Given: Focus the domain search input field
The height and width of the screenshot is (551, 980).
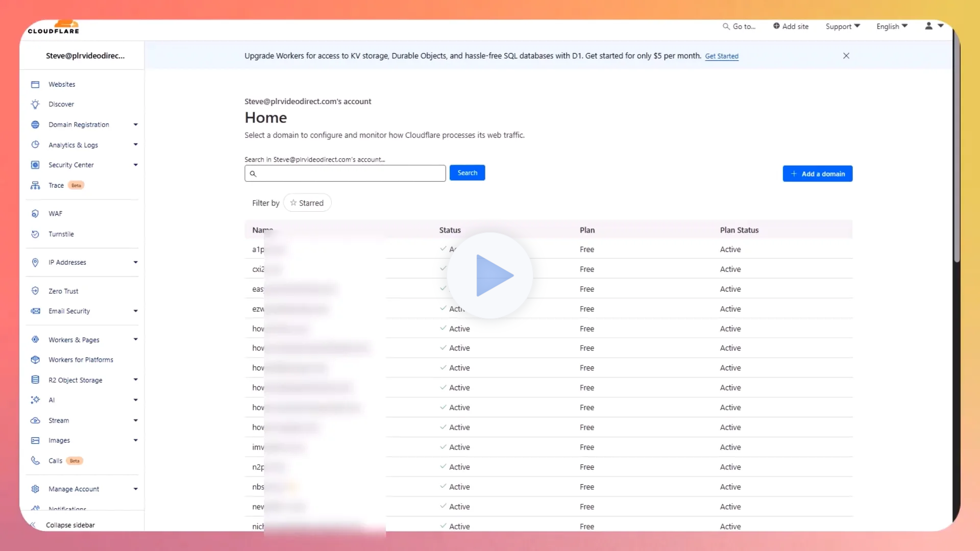Looking at the screenshot, I should (345, 173).
